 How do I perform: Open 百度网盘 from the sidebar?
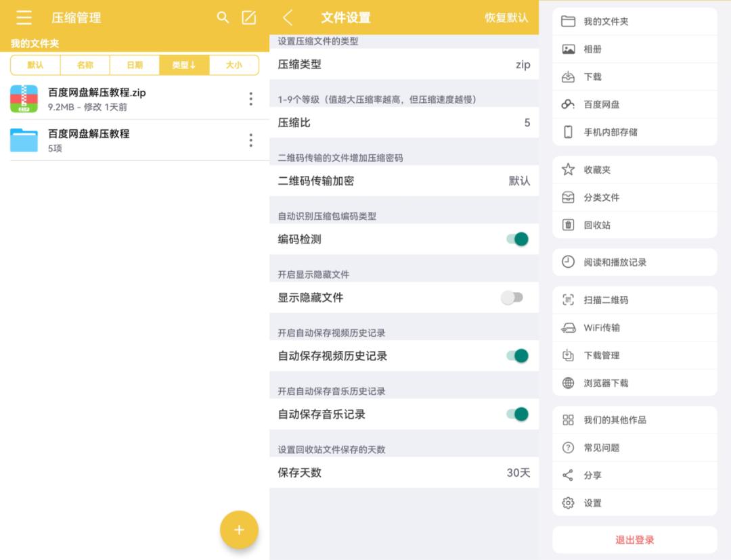(634, 105)
